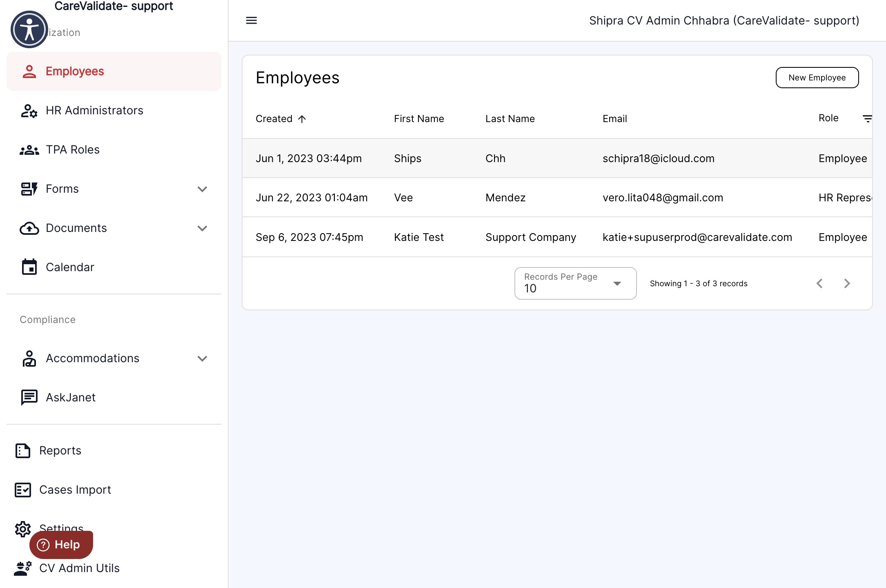This screenshot has height=588, width=886.
Task: Open Cases Import page
Action: tap(114, 490)
